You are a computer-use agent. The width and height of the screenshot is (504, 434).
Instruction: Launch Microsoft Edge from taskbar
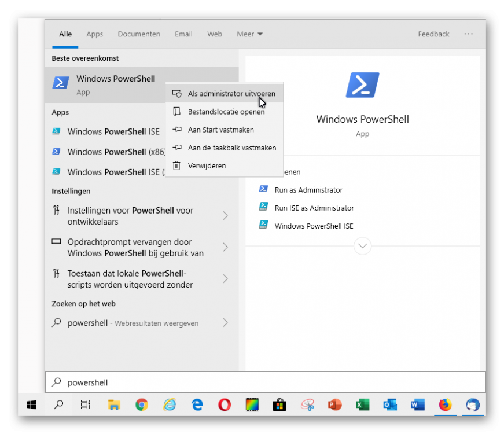pyautogui.click(x=197, y=404)
